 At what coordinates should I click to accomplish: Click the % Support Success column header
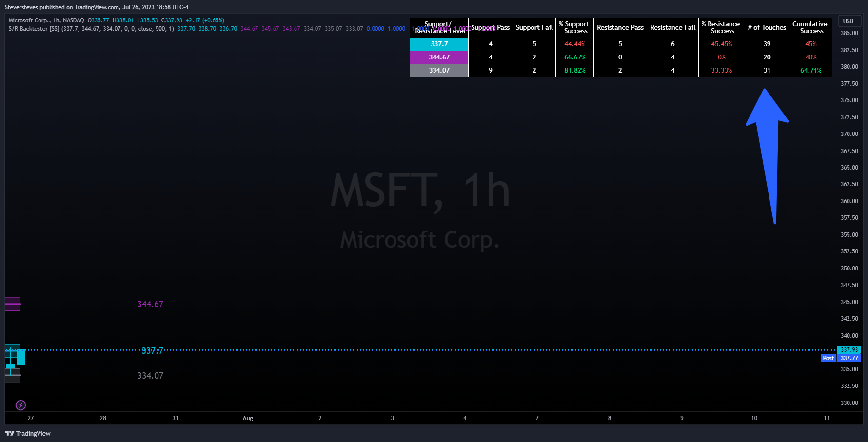click(575, 28)
